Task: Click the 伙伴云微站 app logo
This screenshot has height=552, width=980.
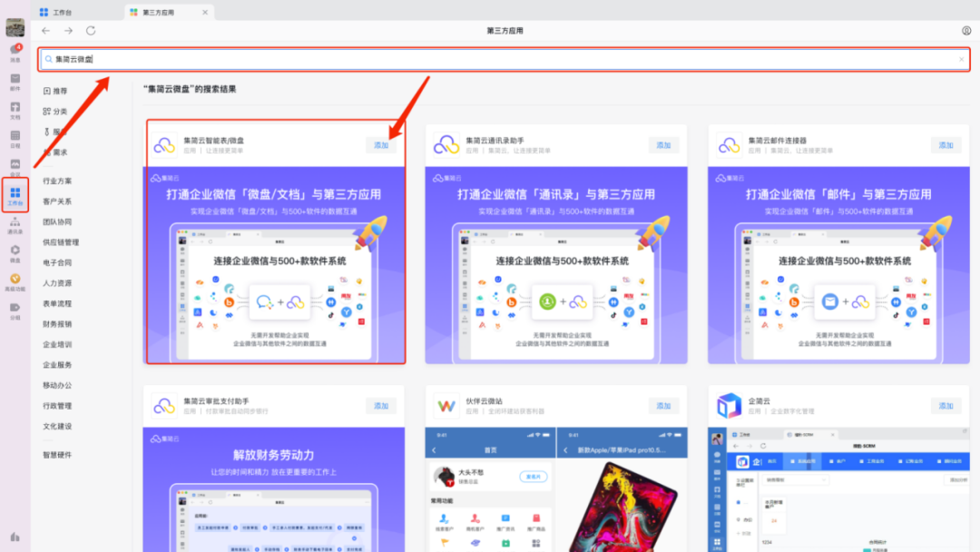Action: coord(446,406)
